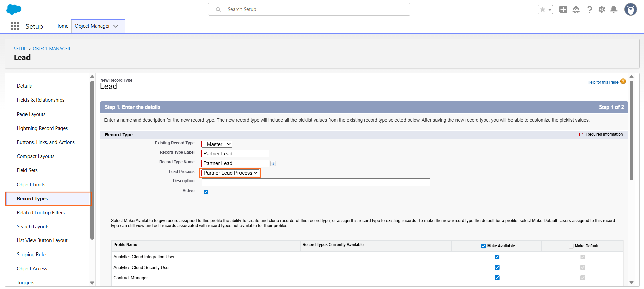Open the favorites list dropdown arrow
The height and width of the screenshot is (289, 644).
coord(550,10)
